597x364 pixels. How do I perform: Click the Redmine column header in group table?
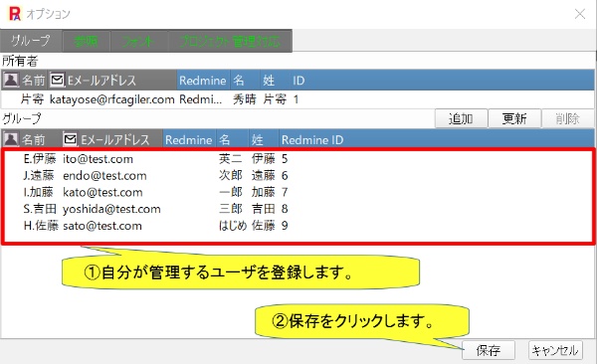tap(189, 140)
